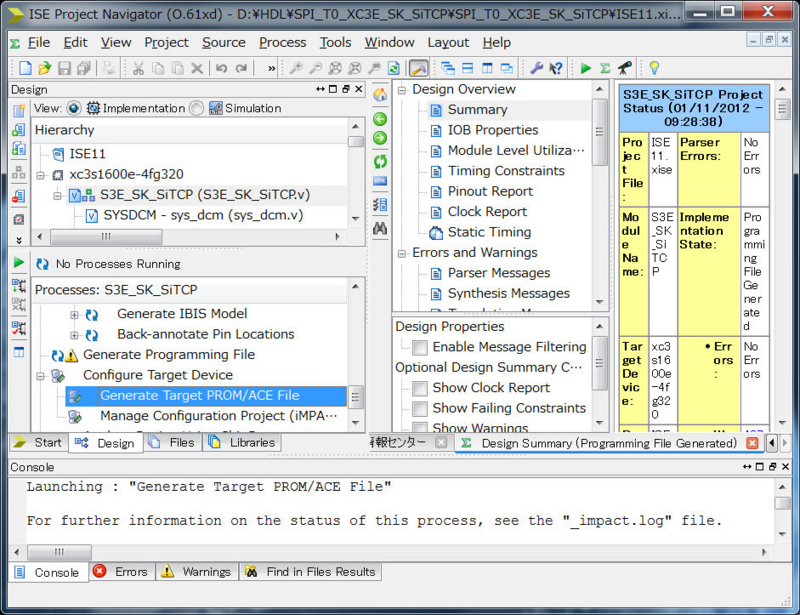Open a project with folder icon

tap(45, 68)
